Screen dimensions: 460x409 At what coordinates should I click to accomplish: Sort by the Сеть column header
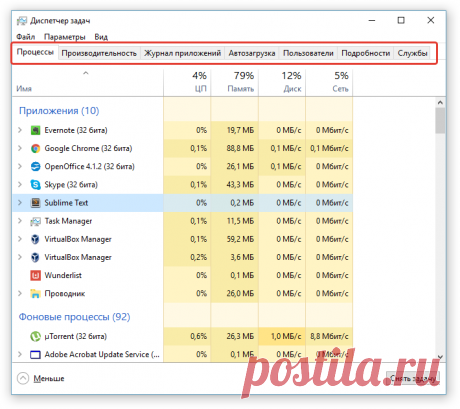click(329, 83)
